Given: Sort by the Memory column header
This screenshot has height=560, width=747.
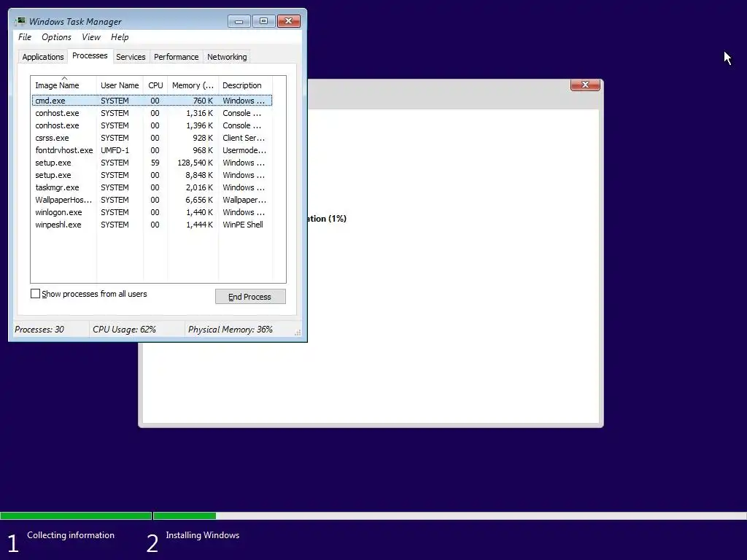Looking at the screenshot, I should tap(193, 85).
